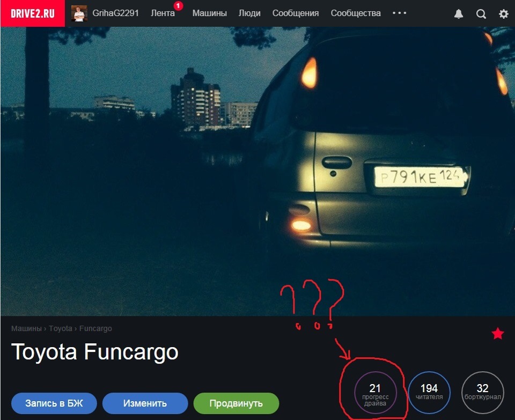Click the "21 прогресс драйва" progress ring
Image resolution: width=515 pixels, height=420 pixels.
point(375,393)
